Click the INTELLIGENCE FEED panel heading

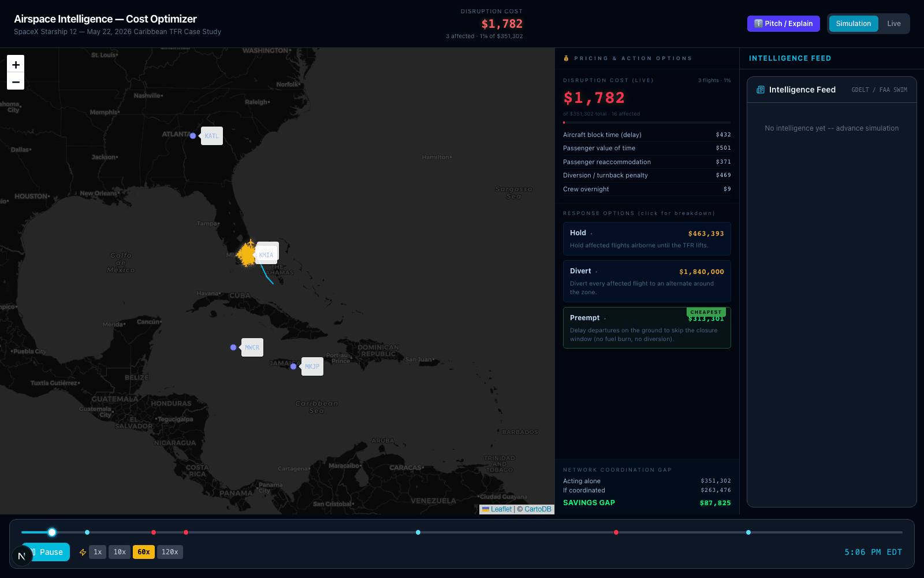point(790,58)
